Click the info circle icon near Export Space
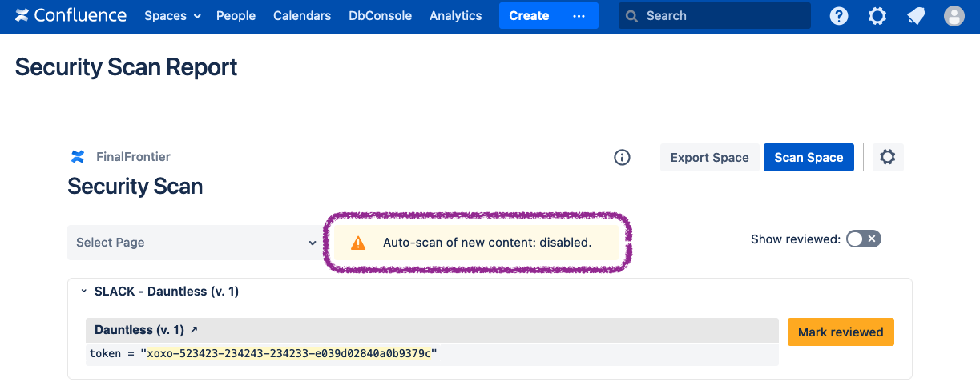The width and height of the screenshot is (980, 386). click(x=622, y=158)
